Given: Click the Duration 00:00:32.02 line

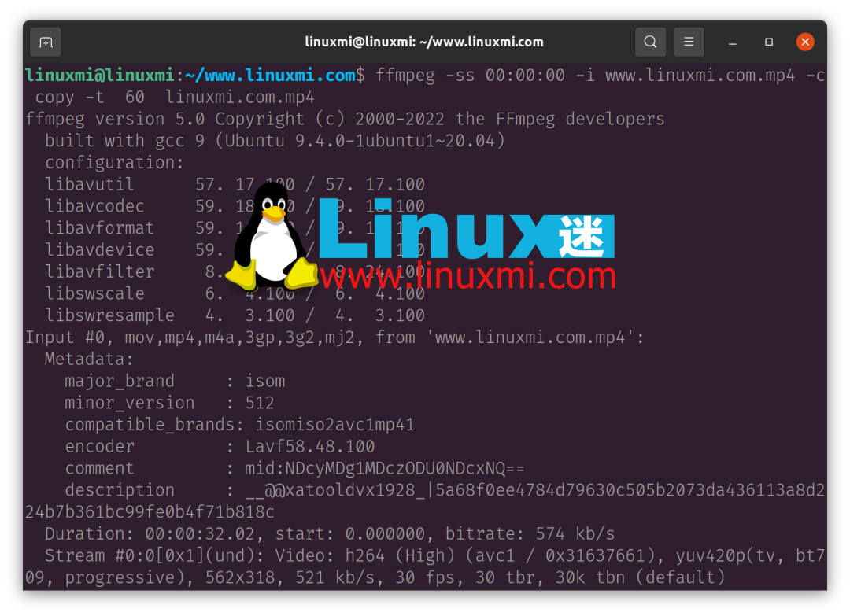Looking at the screenshot, I should pyautogui.click(x=330, y=533).
